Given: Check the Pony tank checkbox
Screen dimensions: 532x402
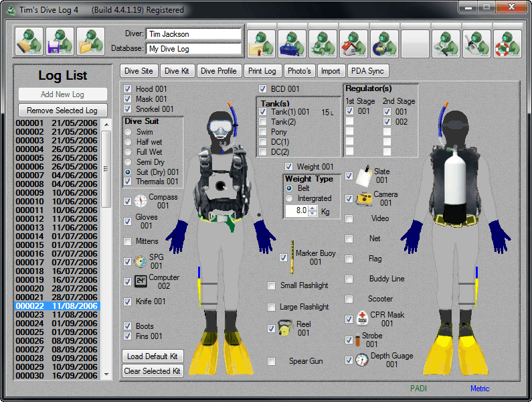Looking at the screenshot, I should [262, 132].
